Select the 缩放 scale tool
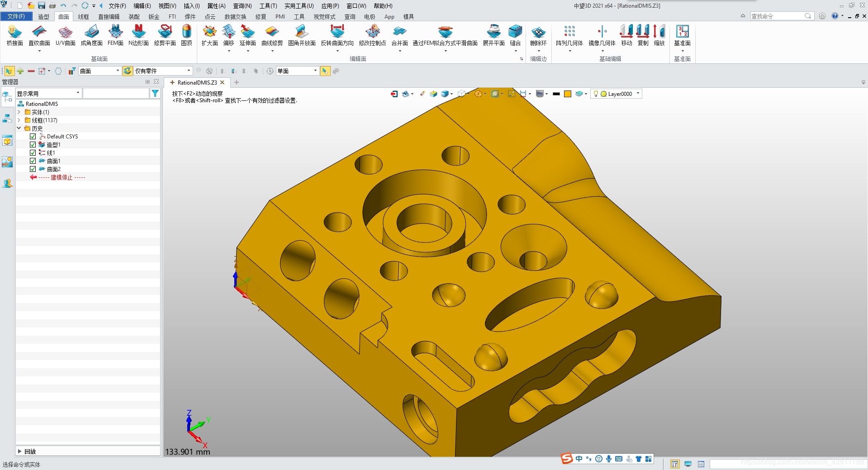The height and width of the screenshot is (470, 868). [659, 35]
